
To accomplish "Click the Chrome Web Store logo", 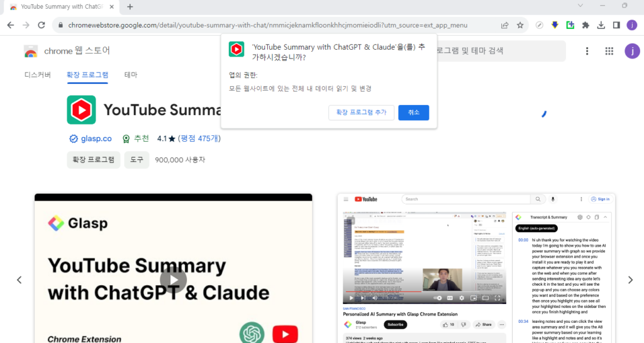I will point(31,51).
